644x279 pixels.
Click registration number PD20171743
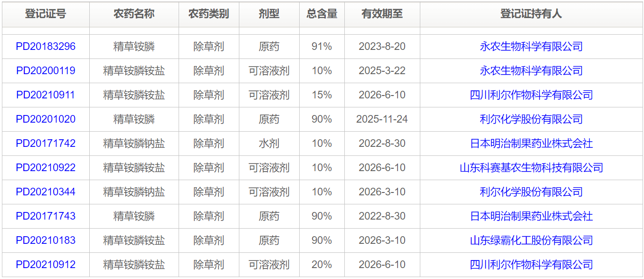(x=46, y=216)
